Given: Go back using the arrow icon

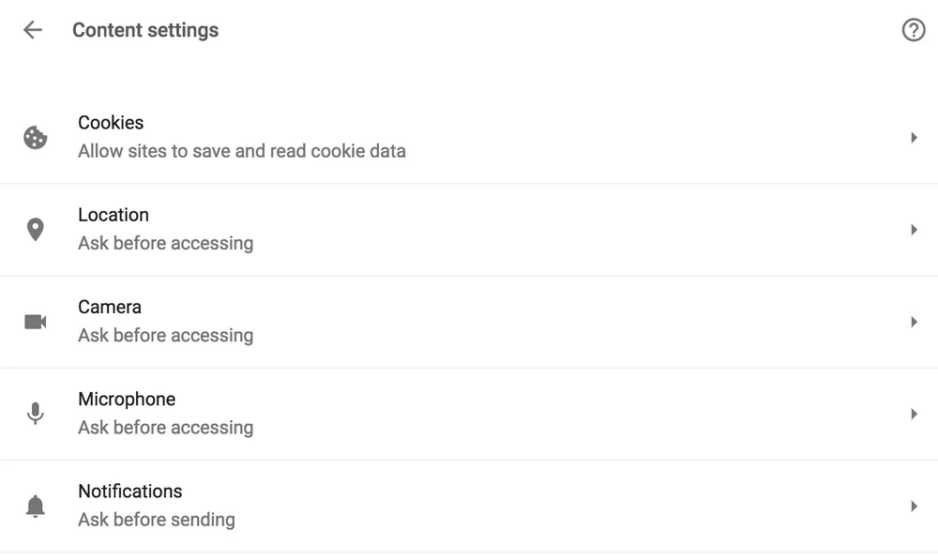Looking at the screenshot, I should click(x=33, y=30).
